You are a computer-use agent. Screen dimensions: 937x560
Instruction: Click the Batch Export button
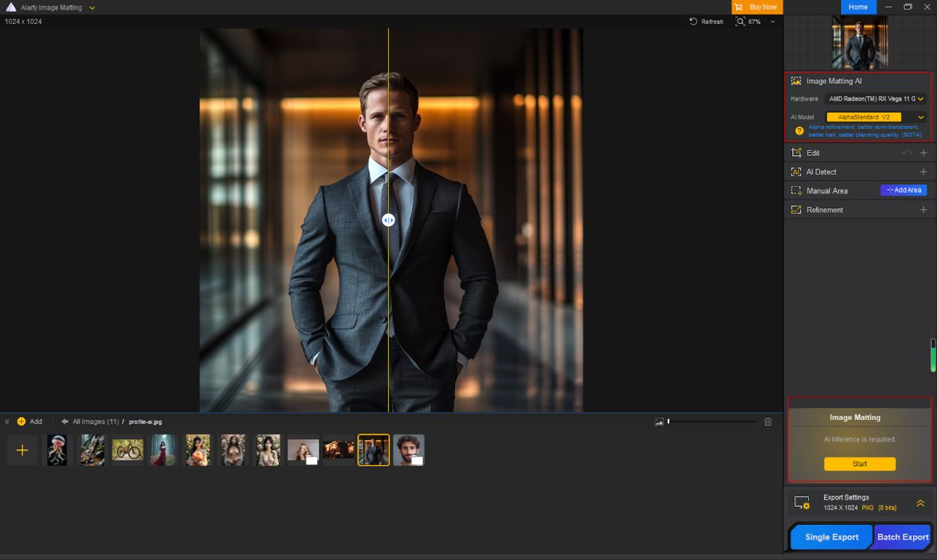[902, 537]
